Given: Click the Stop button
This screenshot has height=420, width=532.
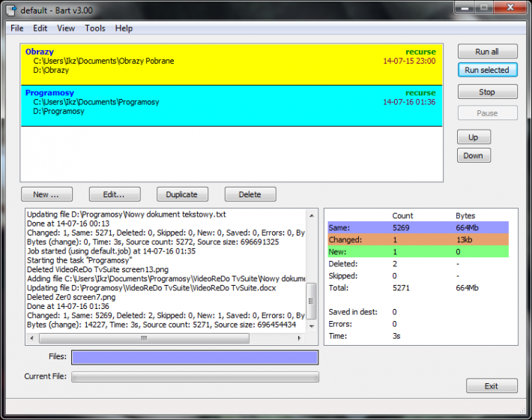Looking at the screenshot, I should [487, 92].
